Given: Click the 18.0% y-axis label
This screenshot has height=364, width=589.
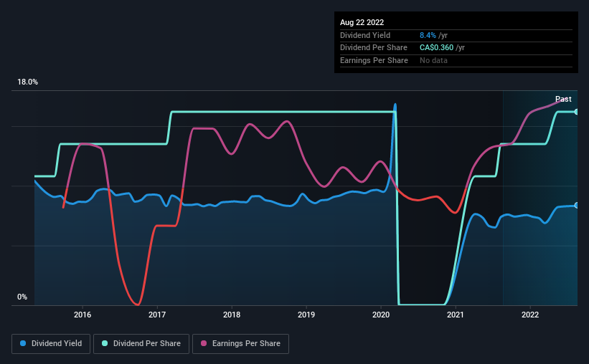Looking at the screenshot, I should pyautogui.click(x=27, y=82).
